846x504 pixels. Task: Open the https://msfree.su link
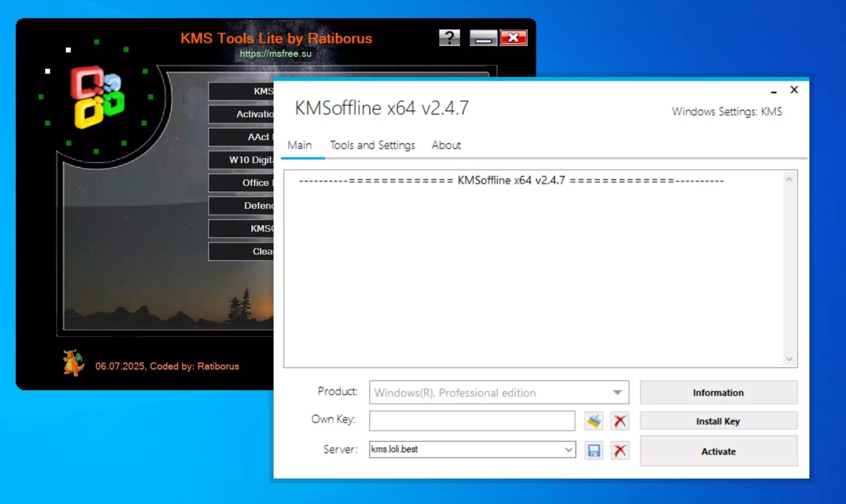click(276, 53)
